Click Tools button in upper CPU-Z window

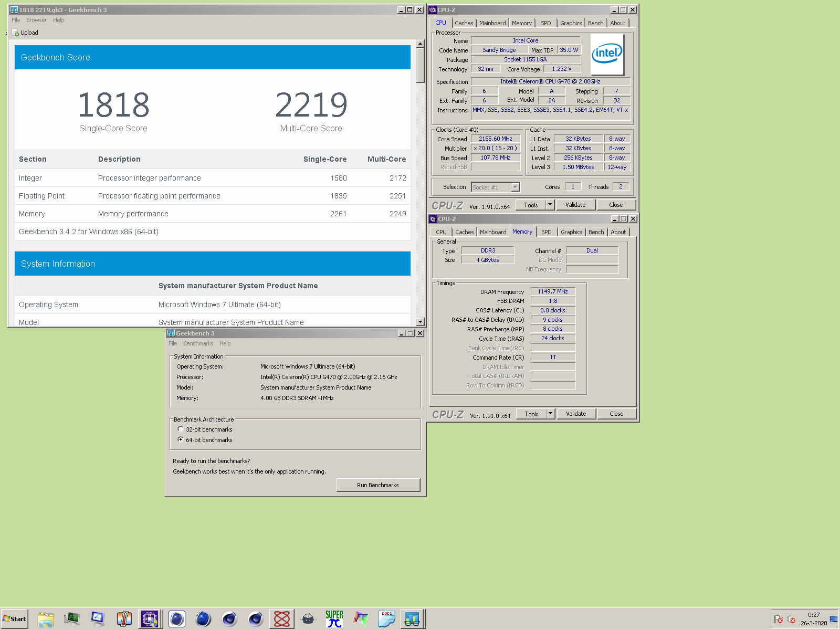point(531,205)
